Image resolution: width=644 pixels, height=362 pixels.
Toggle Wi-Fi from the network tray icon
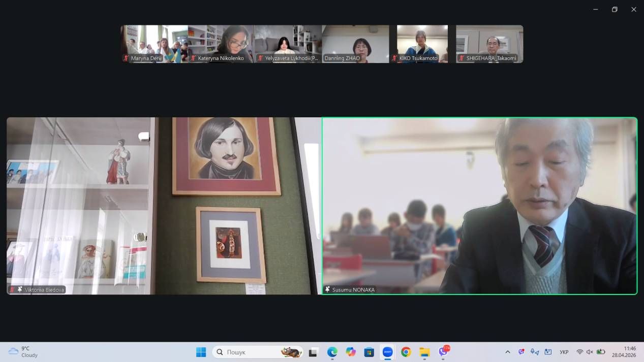[x=580, y=351]
